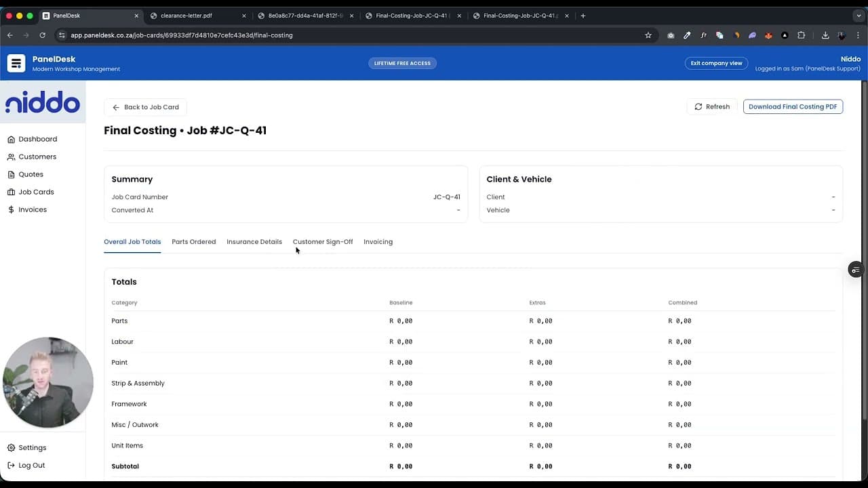Open the Customer Sign-Off tab

click(323, 241)
